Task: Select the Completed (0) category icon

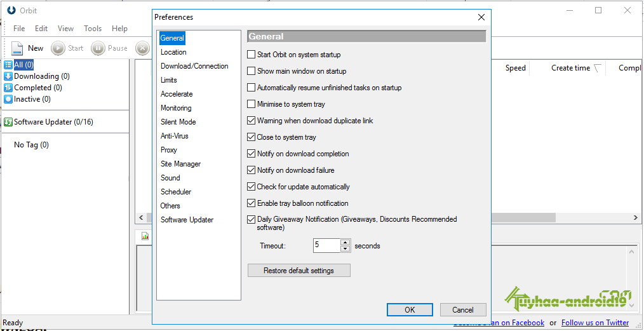Action: click(8, 88)
